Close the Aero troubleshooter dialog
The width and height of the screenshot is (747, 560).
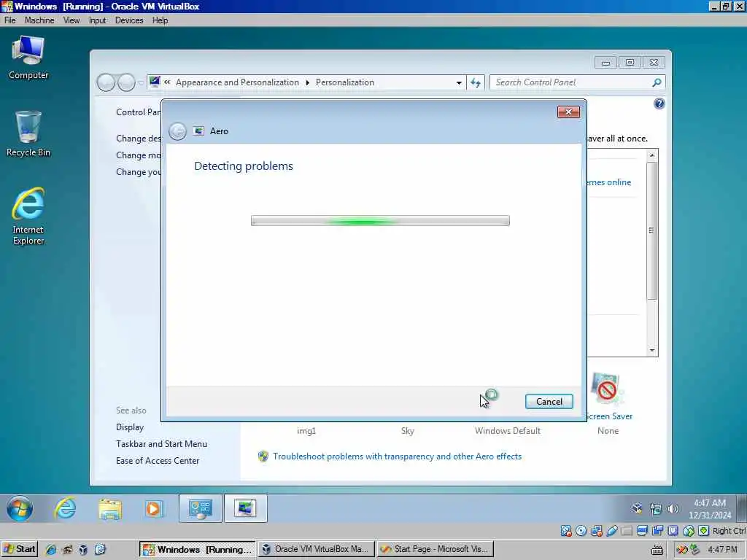pyautogui.click(x=568, y=112)
